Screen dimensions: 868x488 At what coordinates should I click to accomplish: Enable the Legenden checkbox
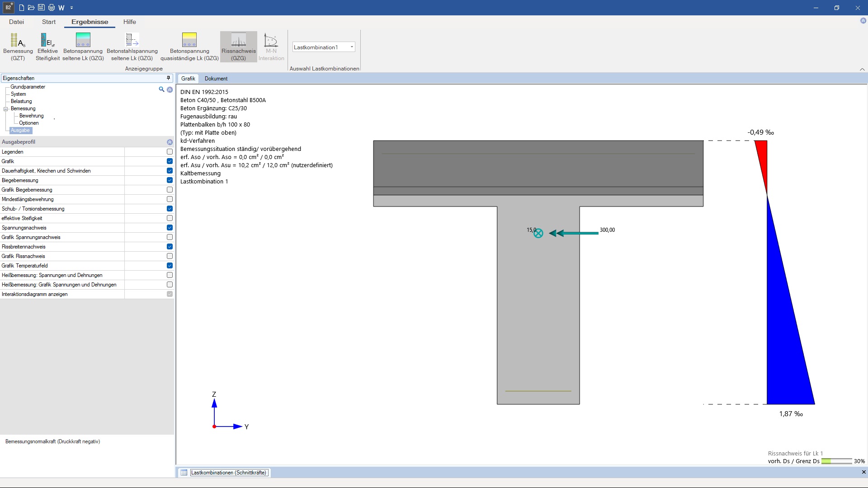(170, 152)
